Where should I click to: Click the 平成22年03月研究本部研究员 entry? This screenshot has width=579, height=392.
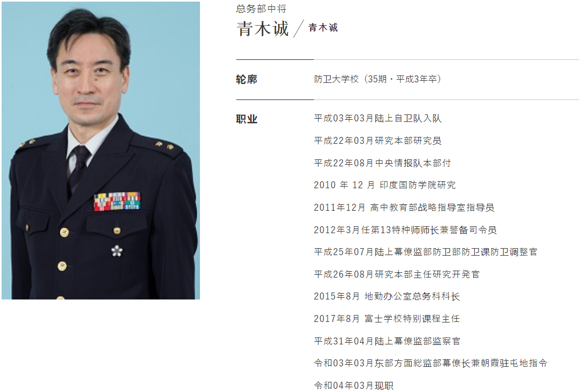click(x=378, y=141)
